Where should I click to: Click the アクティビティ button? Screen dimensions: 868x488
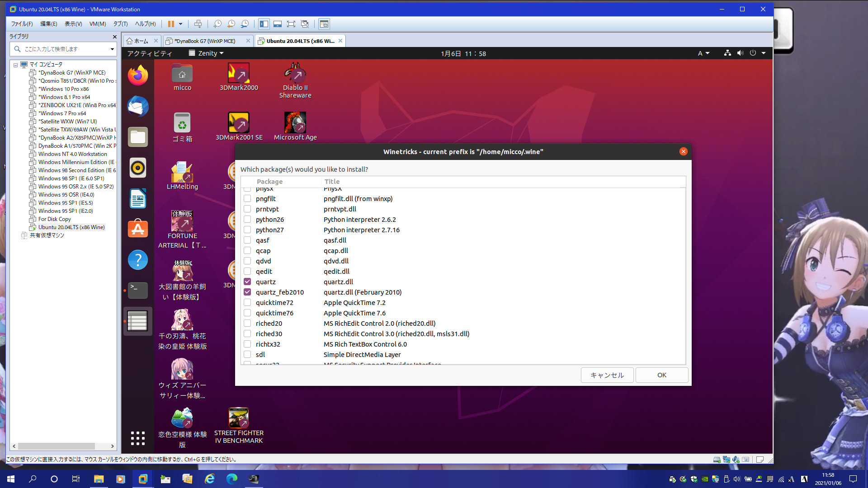click(150, 53)
